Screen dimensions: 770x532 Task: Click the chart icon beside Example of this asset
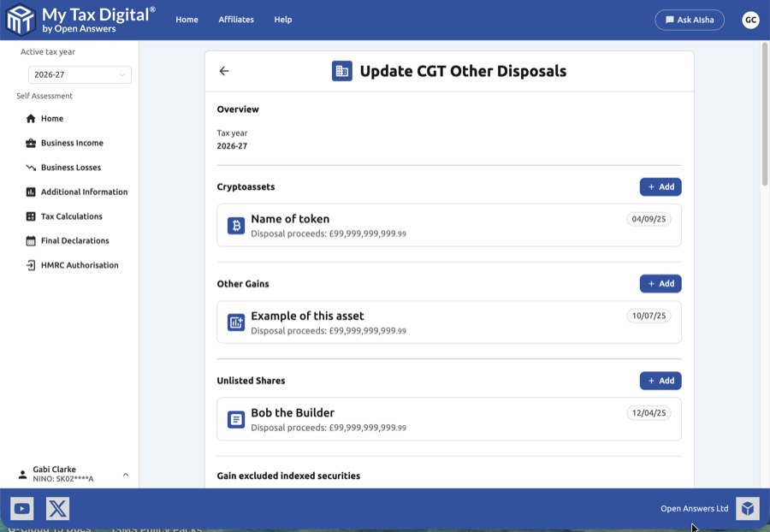pos(235,322)
